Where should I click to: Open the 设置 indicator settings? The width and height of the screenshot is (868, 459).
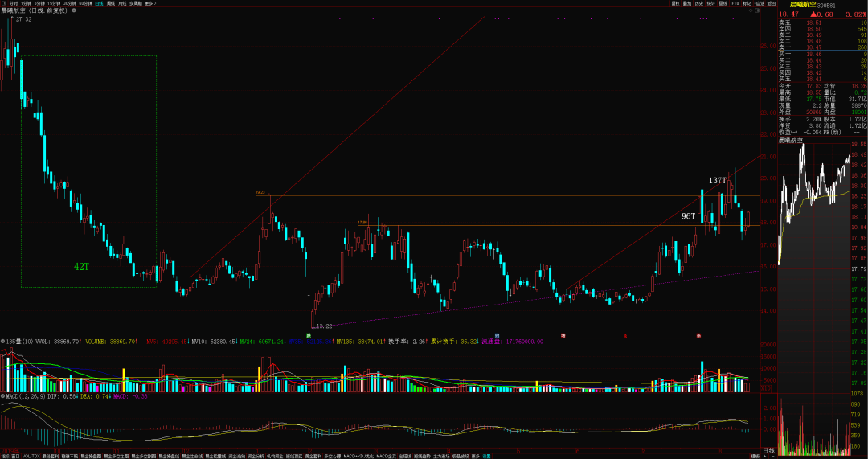(x=486, y=457)
